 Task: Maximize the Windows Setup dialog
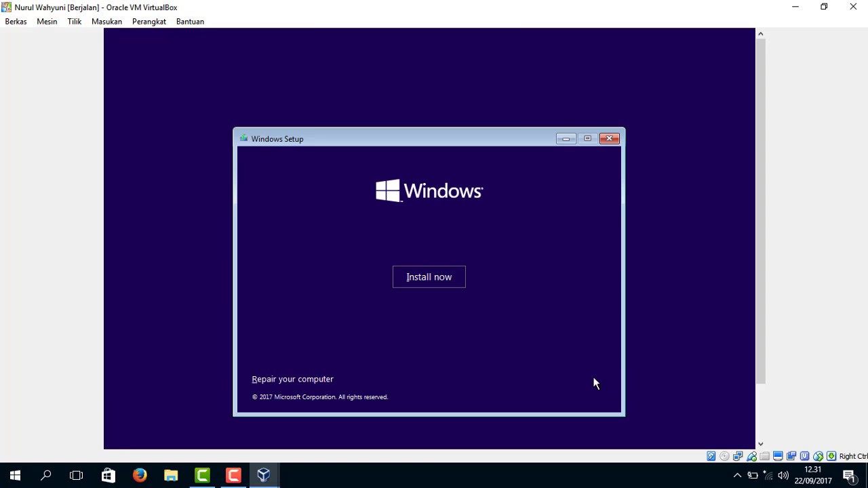[587, 138]
